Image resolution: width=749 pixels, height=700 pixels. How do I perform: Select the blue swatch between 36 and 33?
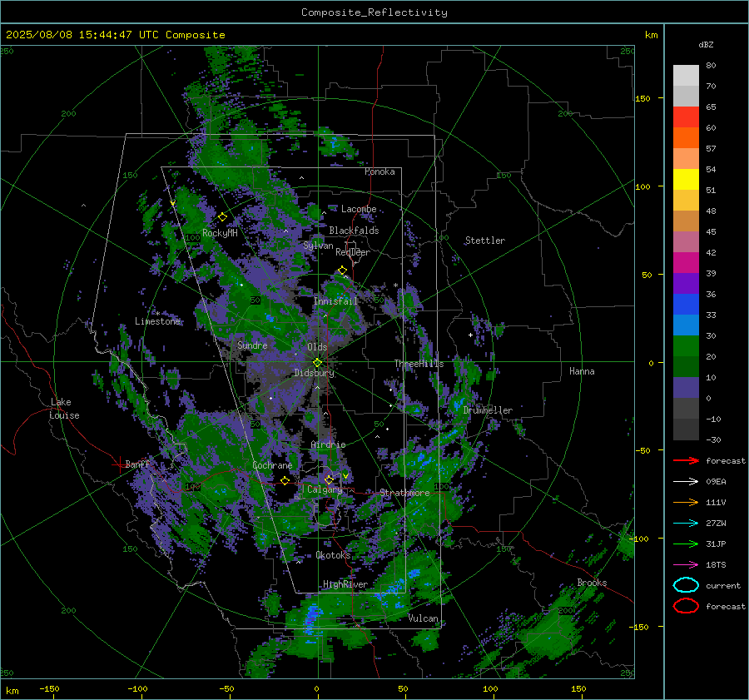[x=686, y=304]
